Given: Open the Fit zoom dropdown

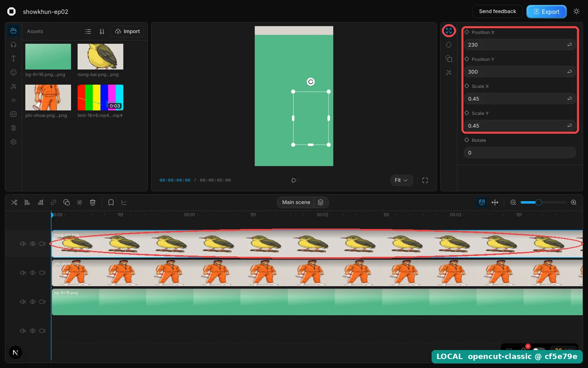Looking at the screenshot, I should point(401,180).
